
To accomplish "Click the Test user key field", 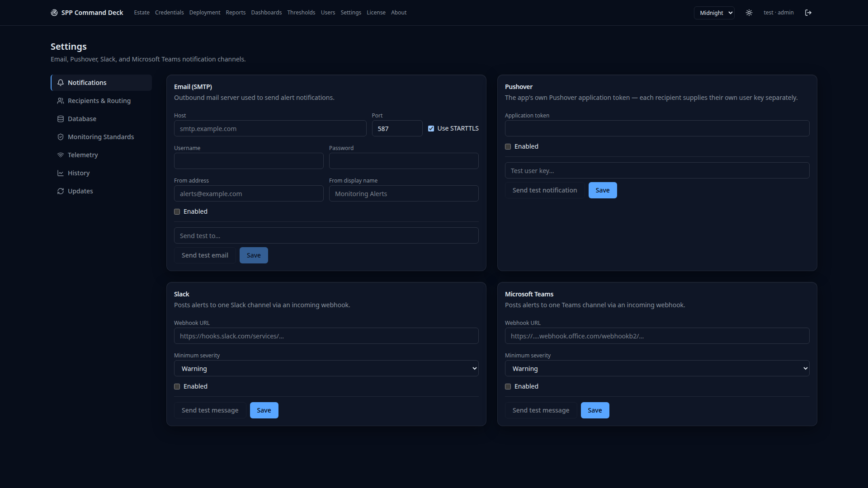I will 657,170.
